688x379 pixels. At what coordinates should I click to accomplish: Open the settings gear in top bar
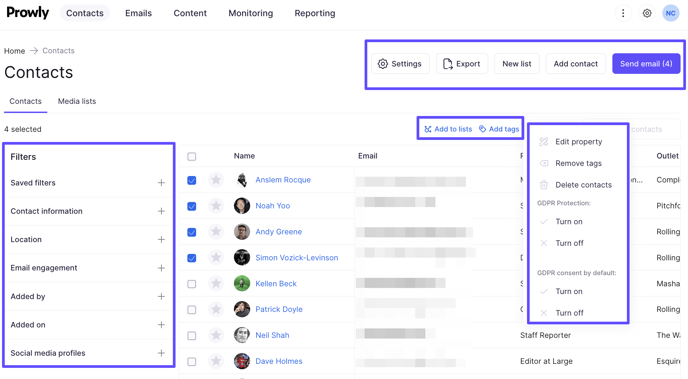[x=647, y=13]
